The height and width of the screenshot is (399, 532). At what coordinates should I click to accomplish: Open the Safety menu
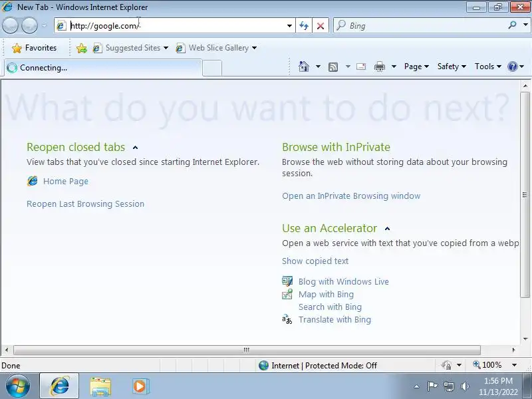452,66
